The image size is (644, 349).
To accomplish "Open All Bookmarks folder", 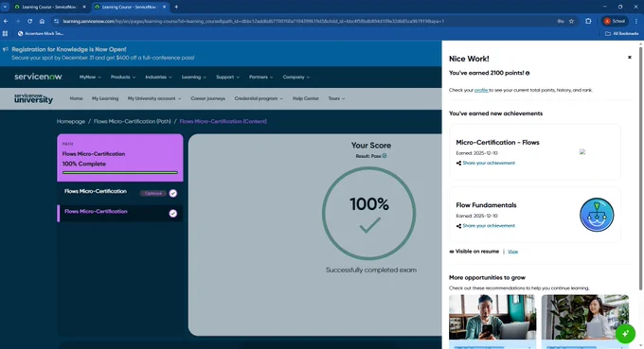I will 622,34.
